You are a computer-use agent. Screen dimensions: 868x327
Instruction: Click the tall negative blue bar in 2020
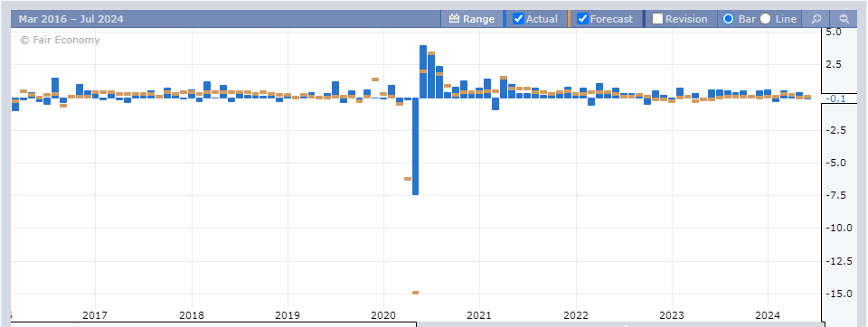[x=415, y=146]
